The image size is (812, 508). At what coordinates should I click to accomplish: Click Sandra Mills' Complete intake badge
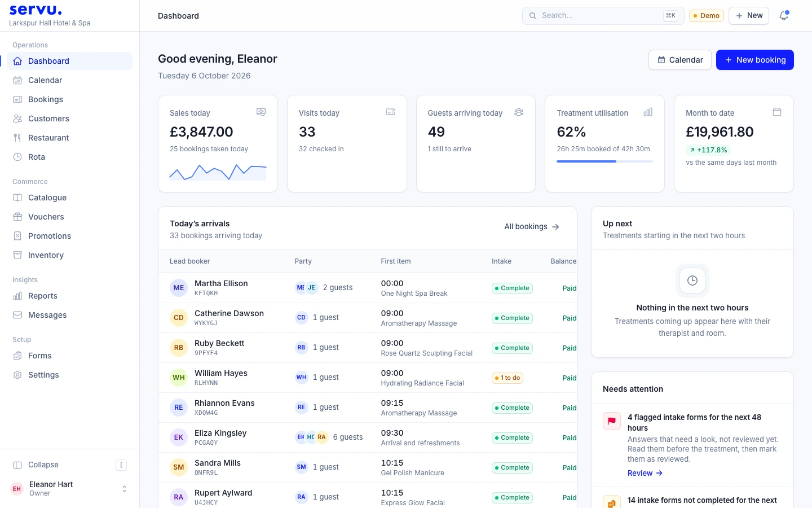pyautogui.click(x=512, y=467)
